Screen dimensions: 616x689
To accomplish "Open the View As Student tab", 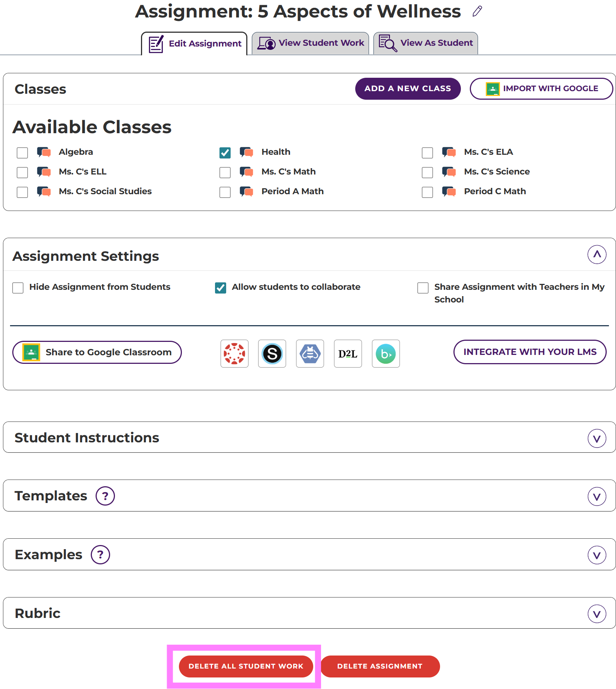I will 426,43.
